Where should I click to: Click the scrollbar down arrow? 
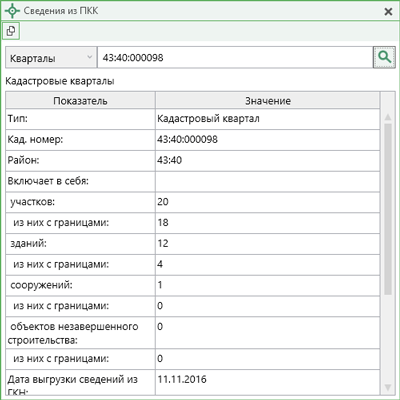click(388, 387)
